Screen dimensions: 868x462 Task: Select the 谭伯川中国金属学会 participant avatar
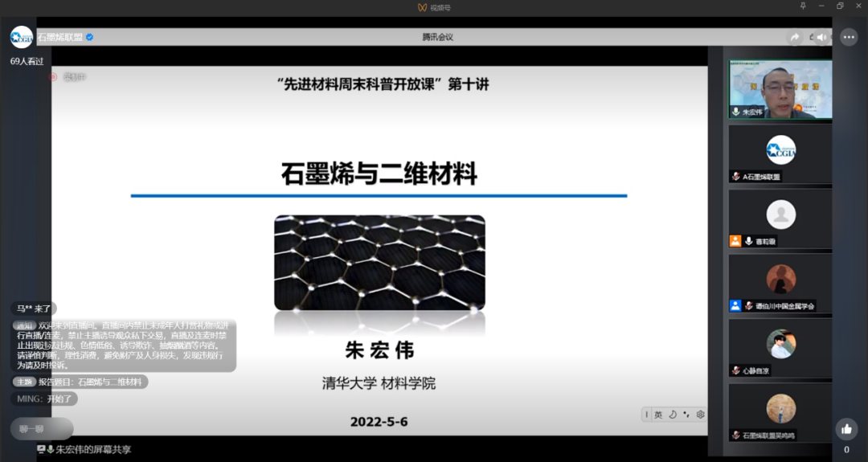tap(781, 279)
